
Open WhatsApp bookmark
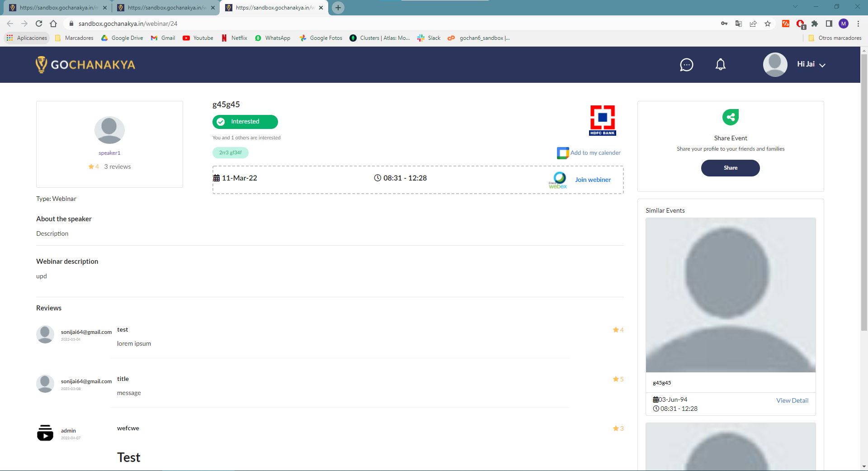point(273,38)
